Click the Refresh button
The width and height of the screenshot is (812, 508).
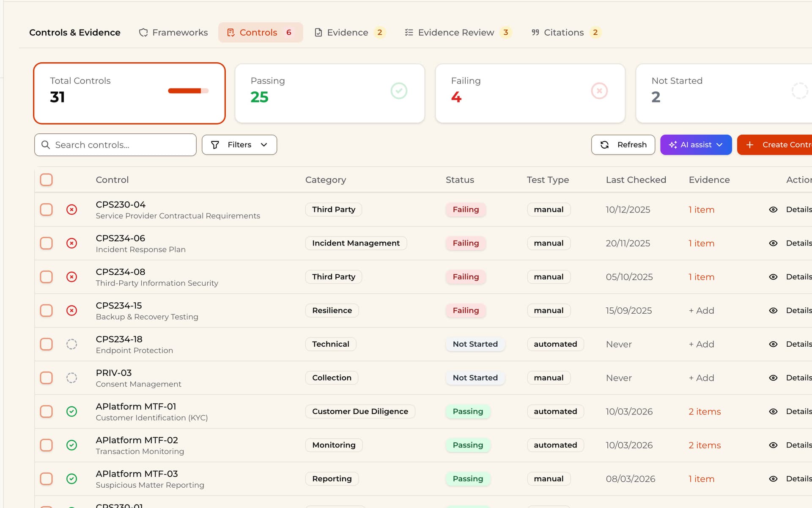pos(623,145)
